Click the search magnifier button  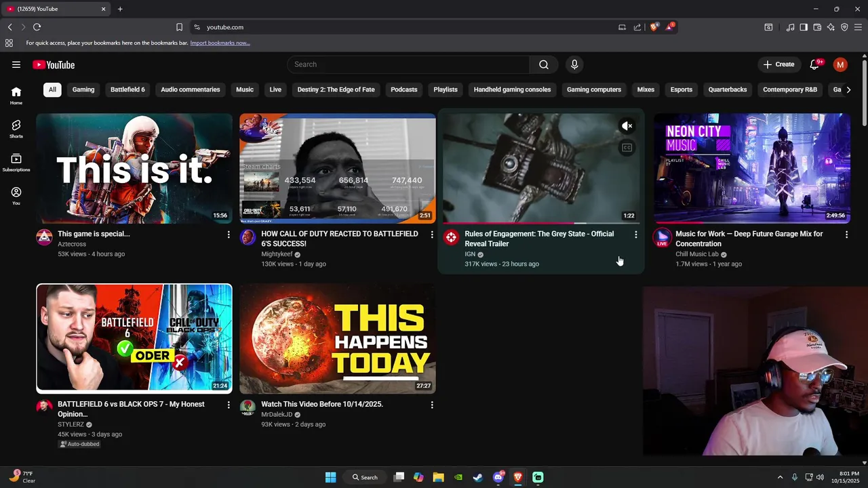click(544, 64)
